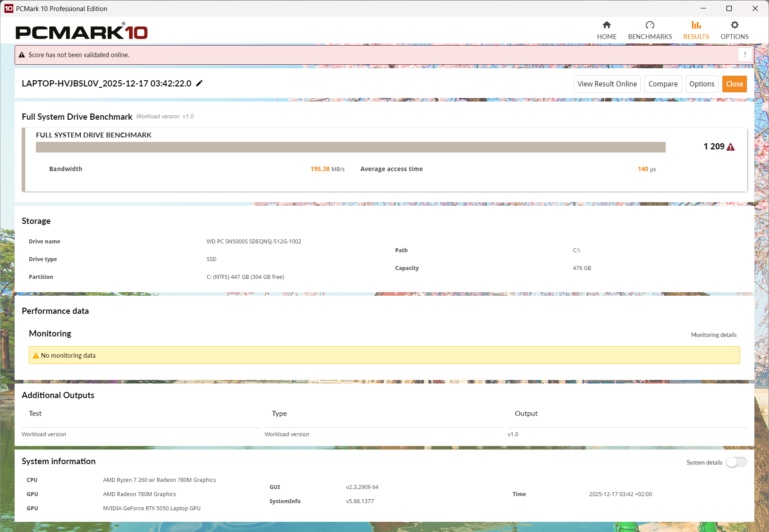Viewport: 769px width, 532px height.
Task: Click the bandwidth value 195.38 MB/s
Action: pyautogui.click(x=327, y=169)
